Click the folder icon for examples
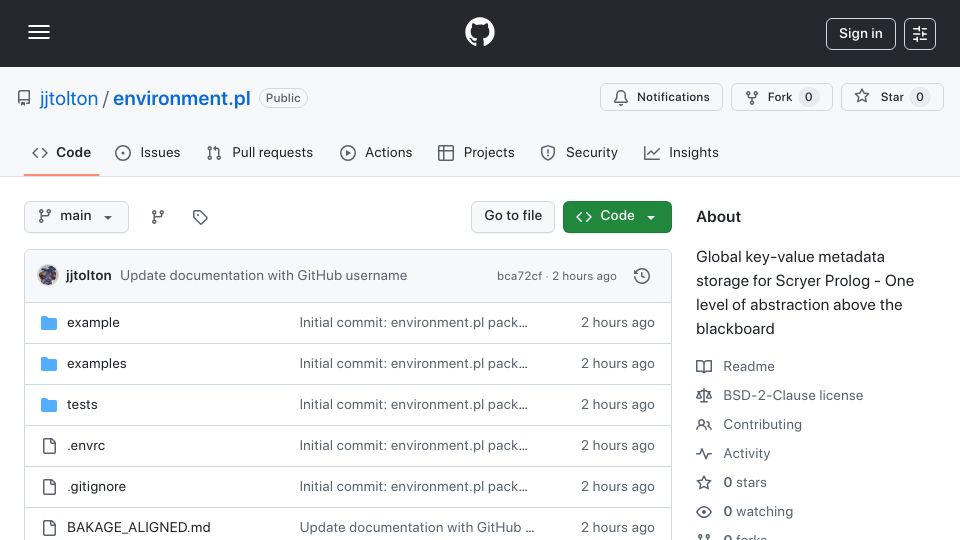 pyautogui.click(x=49, y=364)
